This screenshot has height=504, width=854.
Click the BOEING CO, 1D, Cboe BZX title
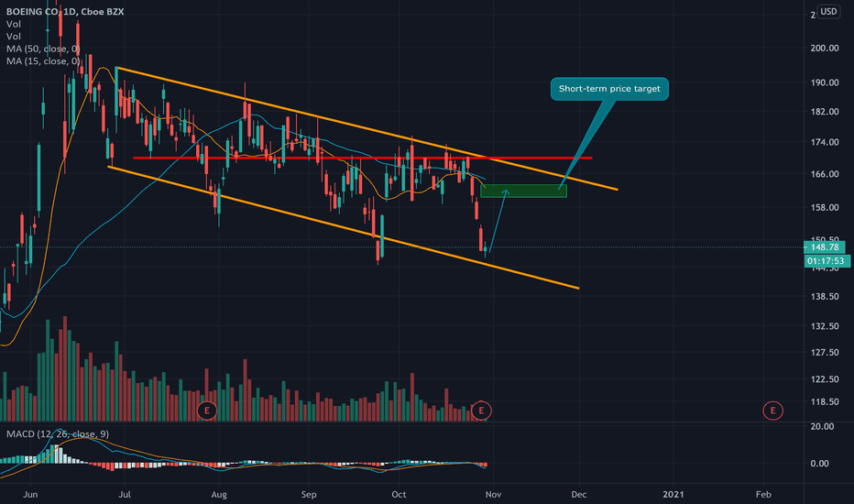65,11
